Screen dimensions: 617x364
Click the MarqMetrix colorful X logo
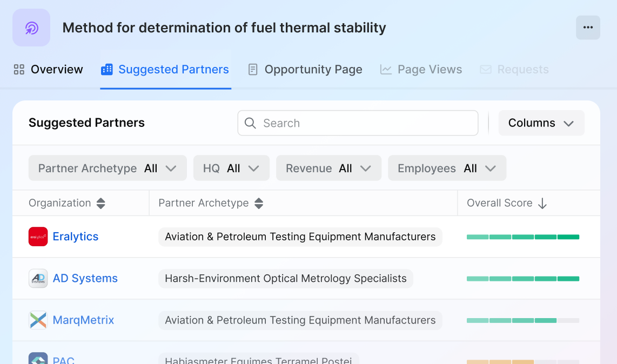[38, 320]
